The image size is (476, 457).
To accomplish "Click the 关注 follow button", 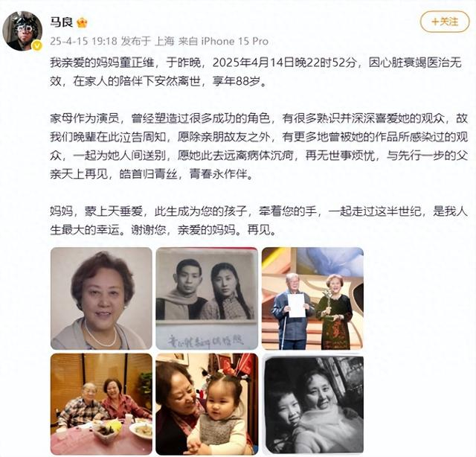I will tap(445, 22).
